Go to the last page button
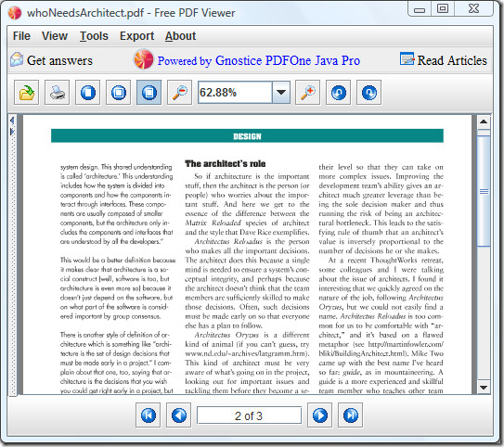 click(350, 415)
